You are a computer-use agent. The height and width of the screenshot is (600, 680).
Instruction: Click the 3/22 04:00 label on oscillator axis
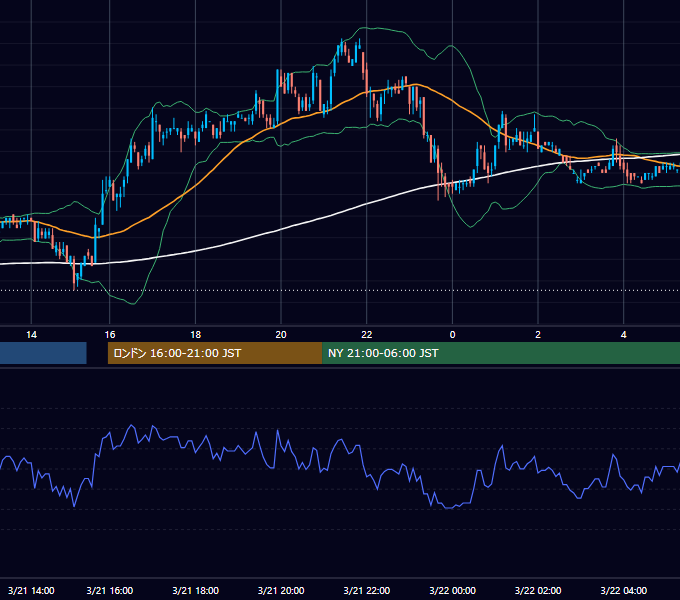click(x=624, y=590)
